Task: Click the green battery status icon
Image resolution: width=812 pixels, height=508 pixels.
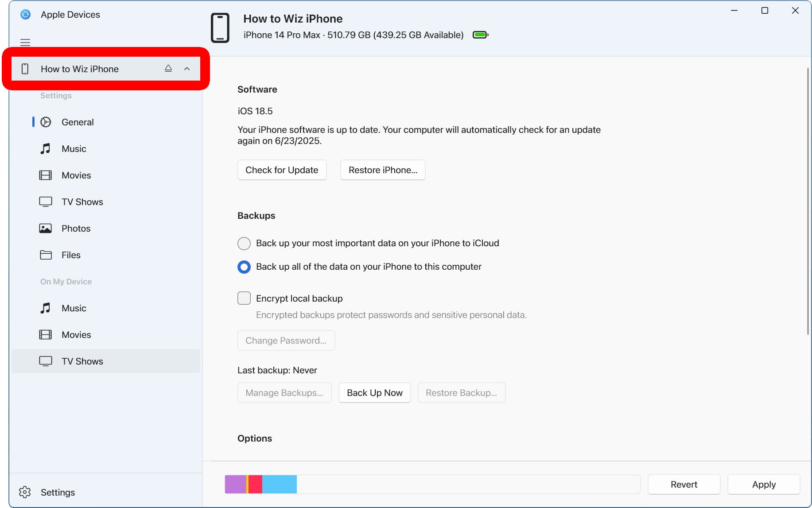Action: [x=480, y=35]
